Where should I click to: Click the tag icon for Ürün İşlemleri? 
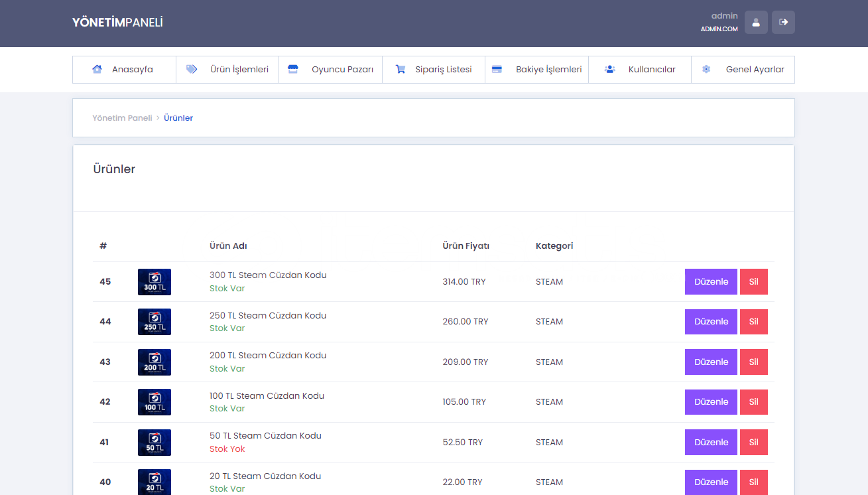tap(192, 69)
